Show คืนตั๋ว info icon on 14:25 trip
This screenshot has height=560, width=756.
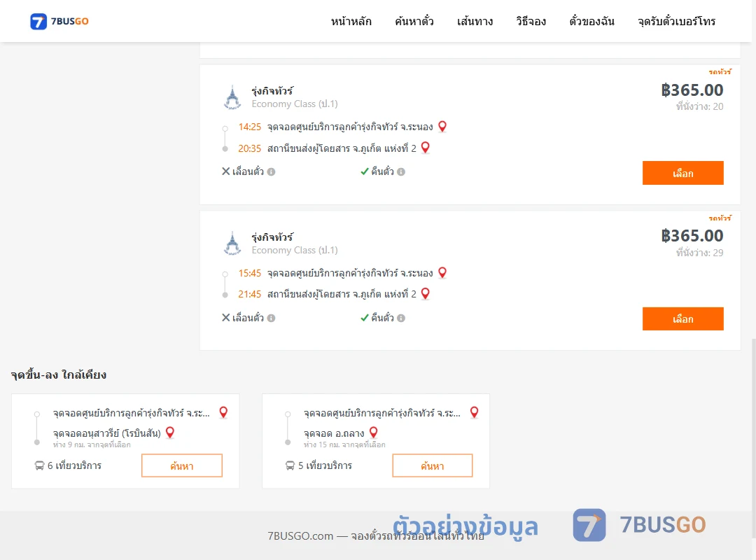[x=401, y=171]
